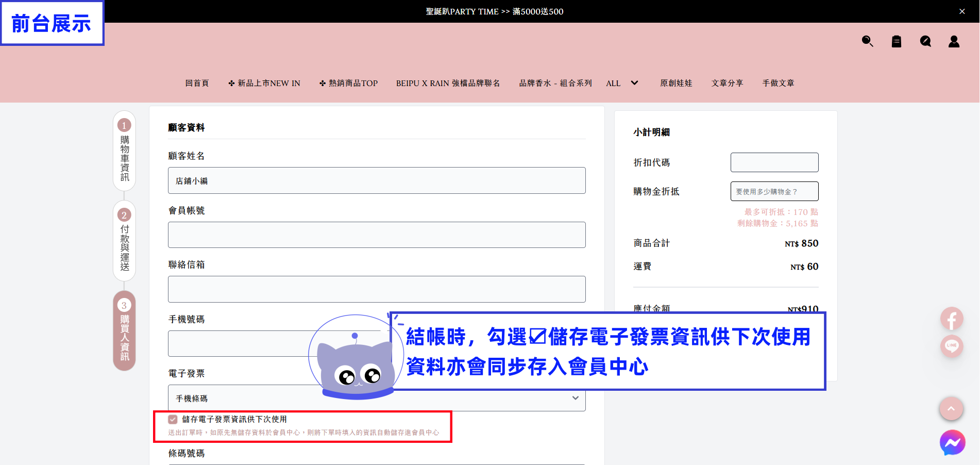Click the LINE floating icon
980x465 pixels.
952,346
